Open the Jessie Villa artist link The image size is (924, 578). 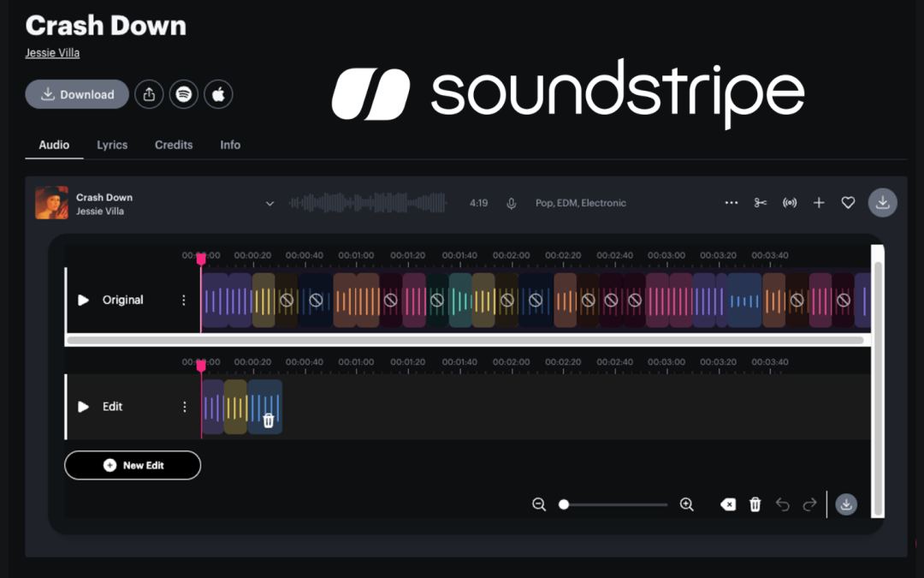point(52,53)
